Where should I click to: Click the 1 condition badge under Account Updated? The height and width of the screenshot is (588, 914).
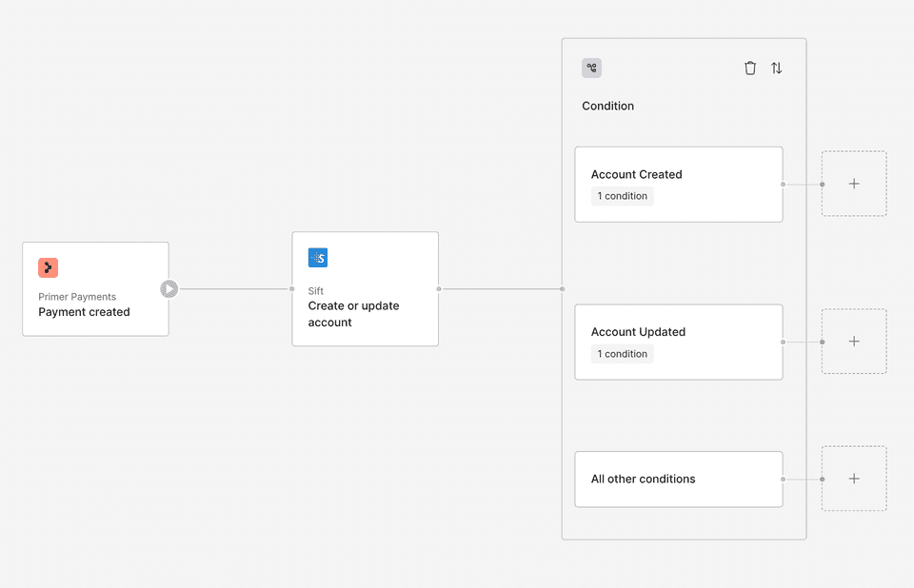623,354
